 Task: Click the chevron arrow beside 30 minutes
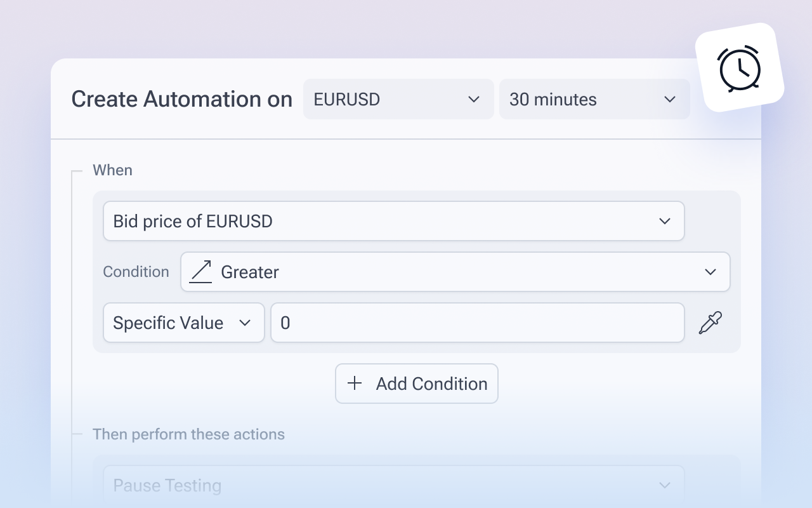click(669, 100)
